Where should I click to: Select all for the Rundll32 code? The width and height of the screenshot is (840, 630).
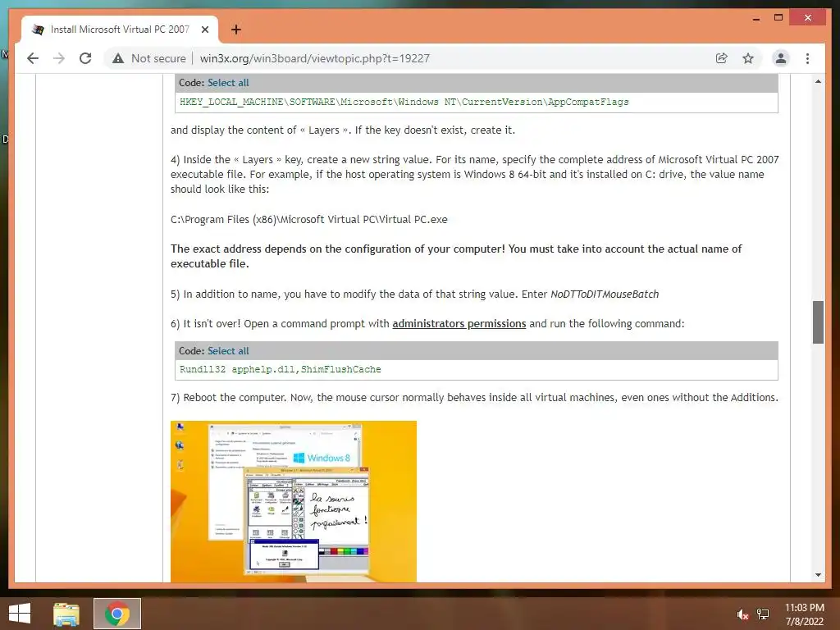pyautogui.click(x=228, y=351)
